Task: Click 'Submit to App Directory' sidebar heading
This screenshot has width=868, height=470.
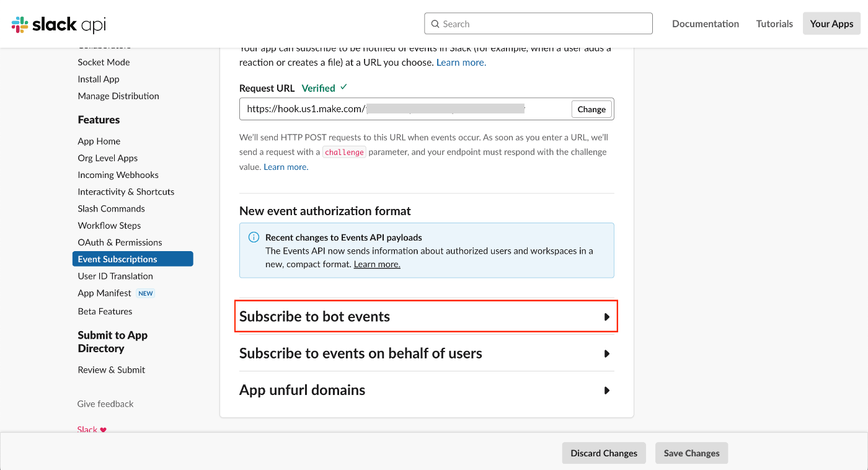Action: 113,342
